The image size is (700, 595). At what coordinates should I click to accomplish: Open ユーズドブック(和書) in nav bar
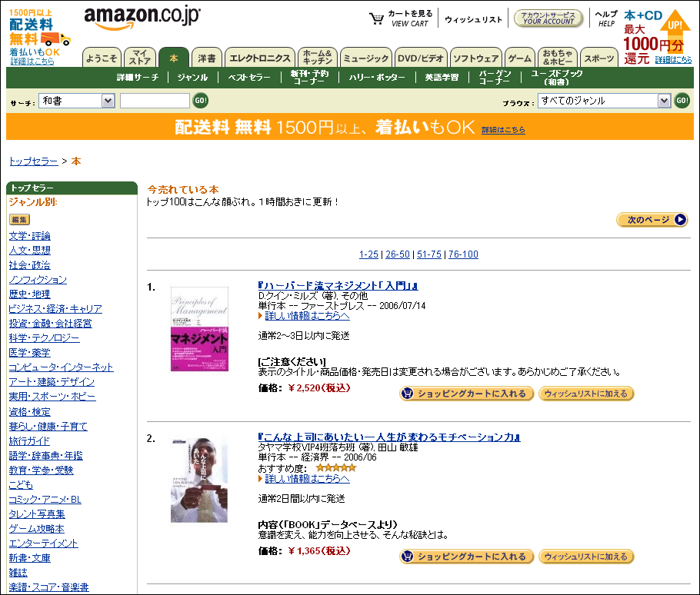pos(556,77)
